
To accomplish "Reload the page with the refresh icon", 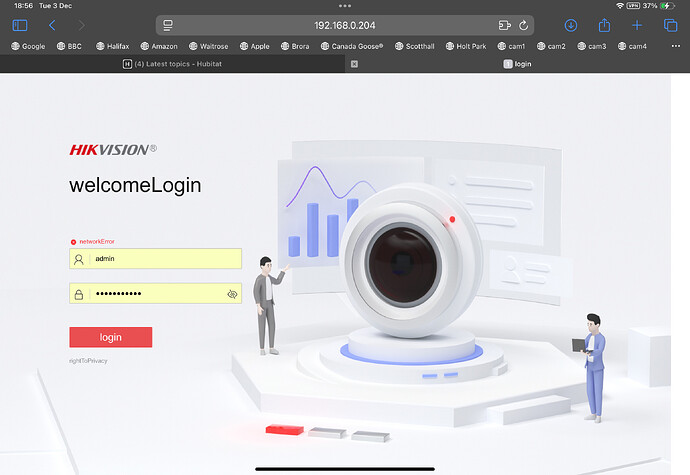I will coord(523,25).
